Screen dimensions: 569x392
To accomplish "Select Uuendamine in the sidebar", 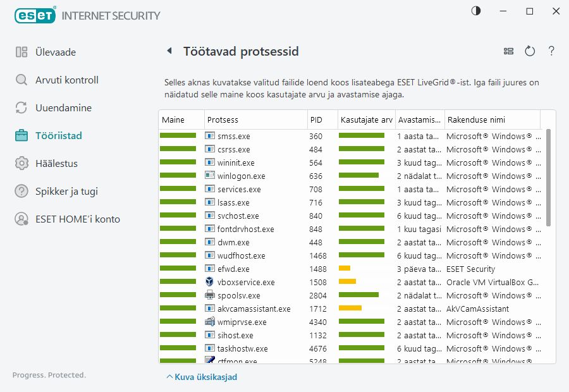I will [x=63, y=108].
